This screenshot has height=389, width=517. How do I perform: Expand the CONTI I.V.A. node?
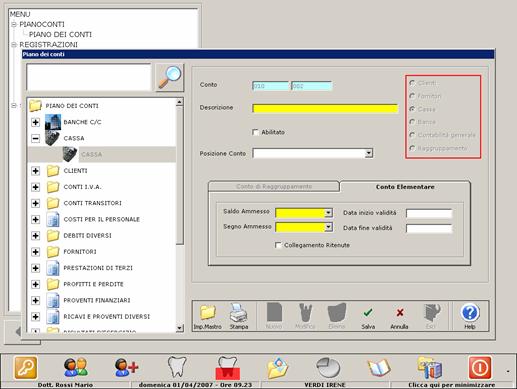coord(35,187)
